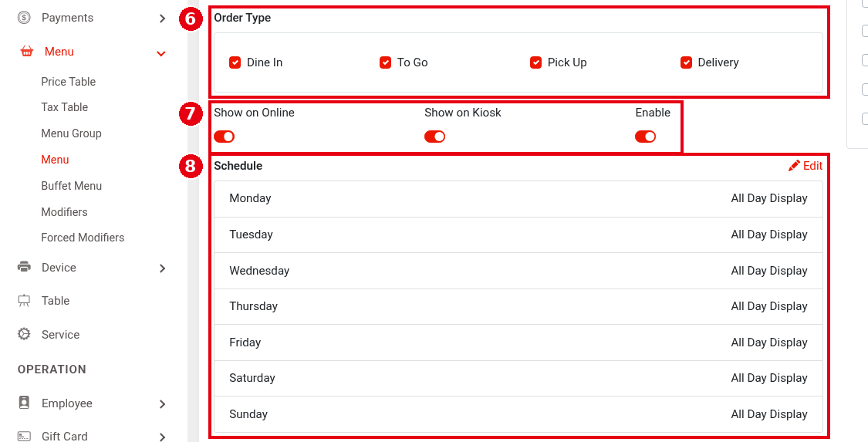Click the Delivery label text

(718, 62)
